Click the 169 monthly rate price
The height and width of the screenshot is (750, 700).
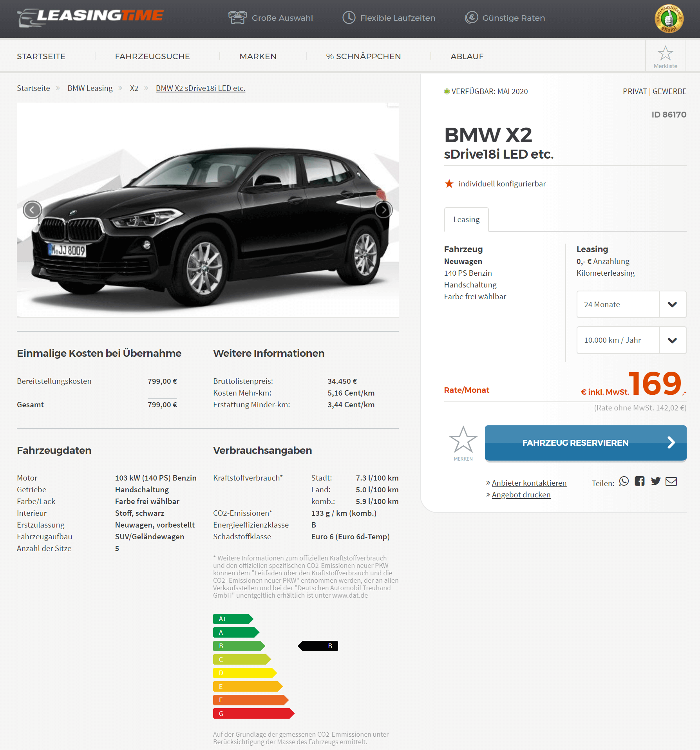pyautogui.click(x=655, y=383)
